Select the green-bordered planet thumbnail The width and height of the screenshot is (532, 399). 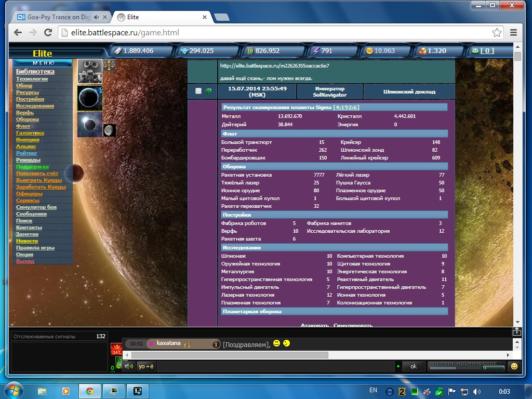pyautogui.click(x=90, y=98)
